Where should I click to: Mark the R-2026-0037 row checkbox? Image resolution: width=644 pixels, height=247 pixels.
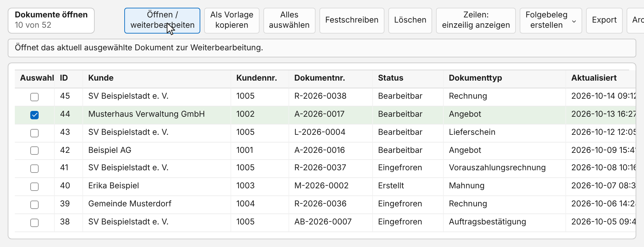tap(34, 169)
